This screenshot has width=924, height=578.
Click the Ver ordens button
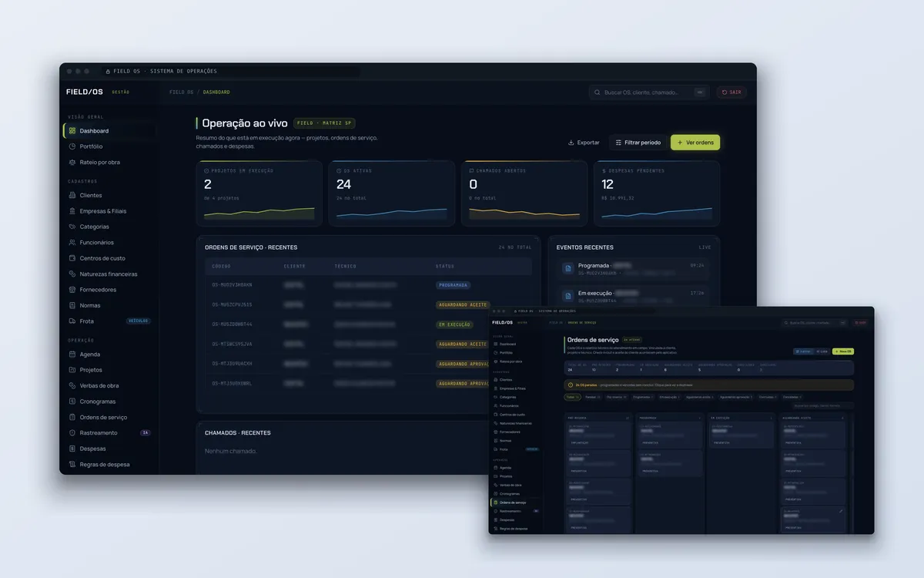pos(695,143)
